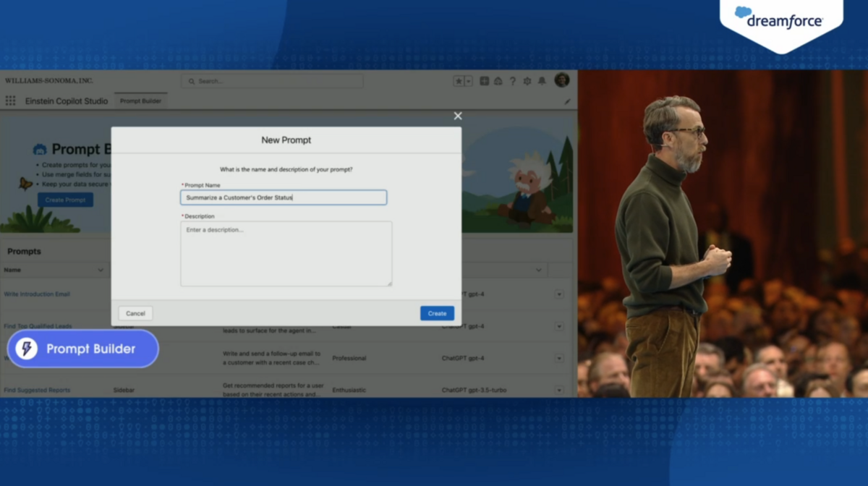Image resolution: width=868 pixels, height=486 pixels.
Task: Click the Einstein Copilot Studio app name
Action: [67, 101]
